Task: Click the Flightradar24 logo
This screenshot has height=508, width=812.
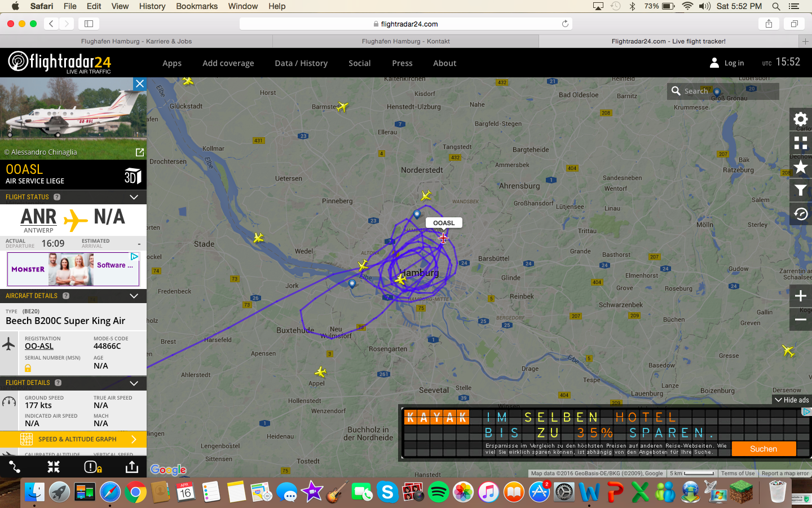Action: [60, 62]
